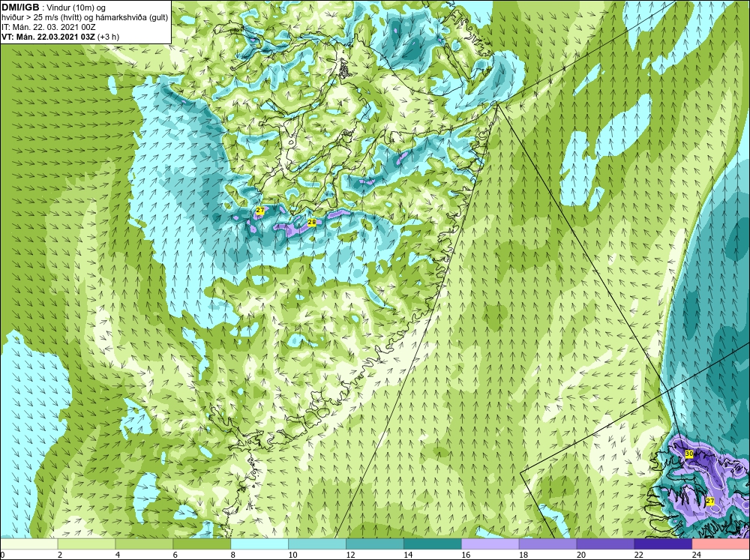Click the 10–12 m/s turquoise legend swatch
Viewport: 750px width, 560px height.
[317, 544]
